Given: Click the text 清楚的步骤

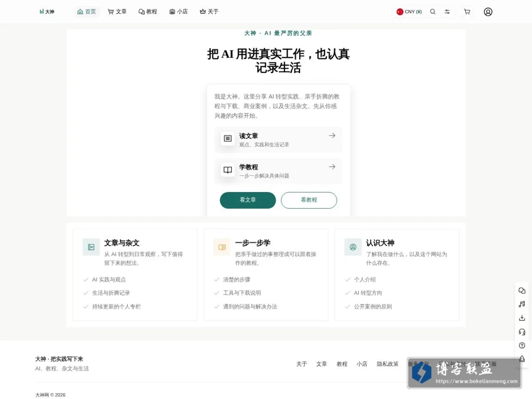Looking at the screenshot, I should pyautogui.click(x=237, y=280).
